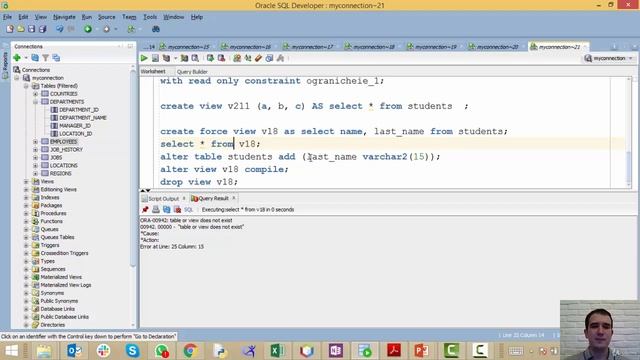Open Excel from the taskbar
The width and height of the screenshot is (640, 360).
tap(277, 351)
